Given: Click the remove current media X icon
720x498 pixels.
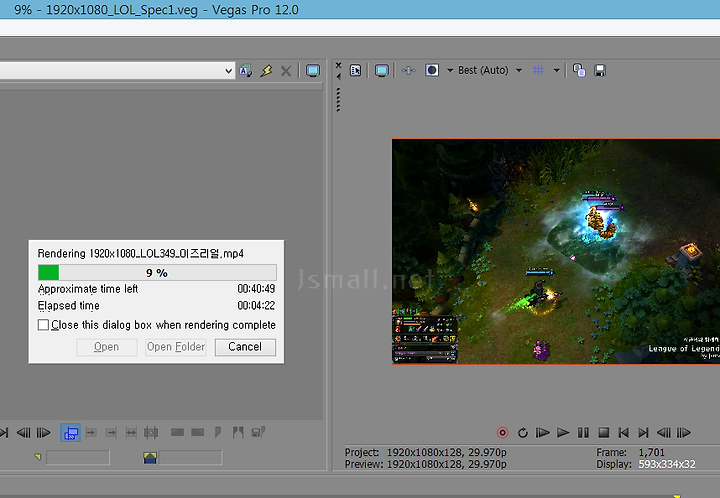Looking at the screenshot, I should click(x=286, y=71).
